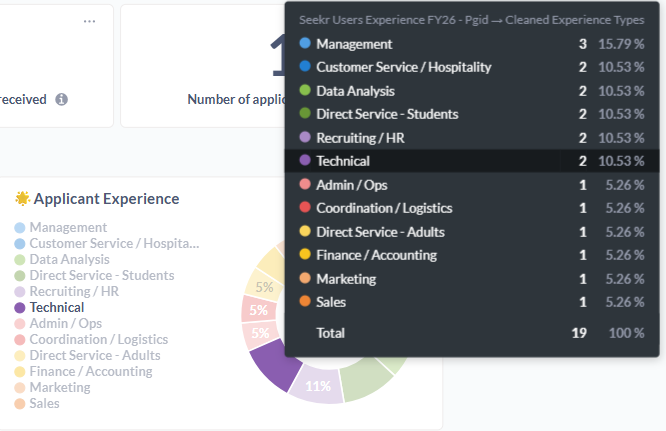Viewport: 666px width, 431px height.
Task: Click the Admin / Ops legend color dot
Action: (20, 324)
